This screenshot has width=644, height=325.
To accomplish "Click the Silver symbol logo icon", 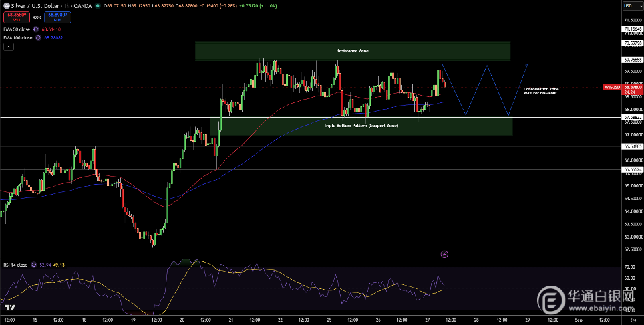I will click(x=6, y=6).
